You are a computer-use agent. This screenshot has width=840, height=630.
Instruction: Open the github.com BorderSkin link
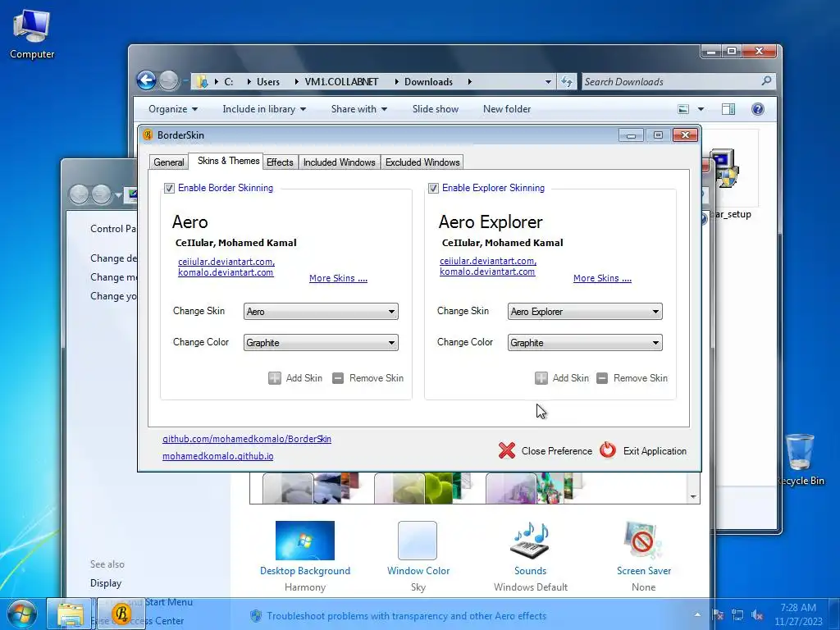pos(247,439)
